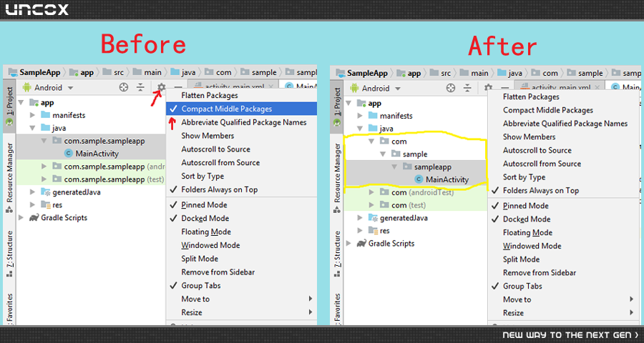Screen dimensions: 644x343
Task: Toggle Docked Mode in After menu
Action: point(564,219)
